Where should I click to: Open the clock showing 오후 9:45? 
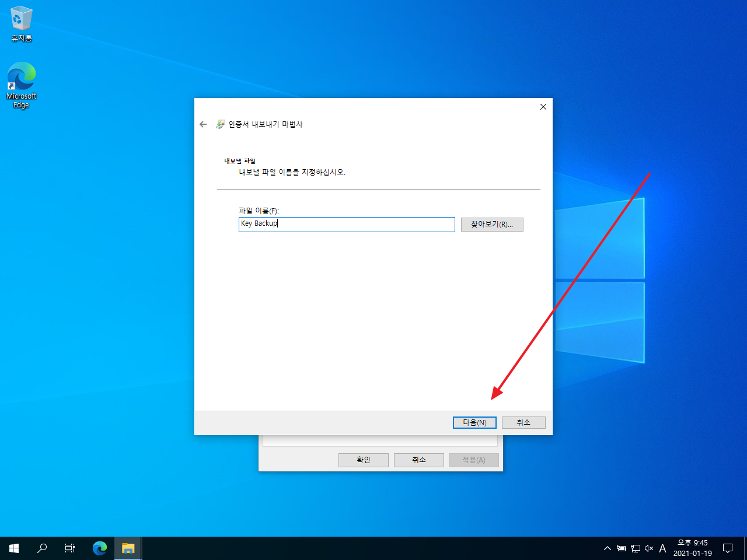click(693, 548)
